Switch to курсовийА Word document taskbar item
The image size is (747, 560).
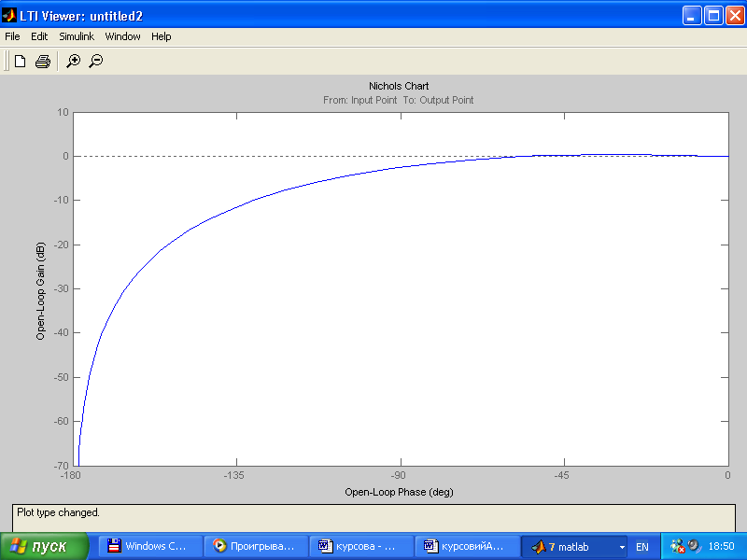(467, 546)
